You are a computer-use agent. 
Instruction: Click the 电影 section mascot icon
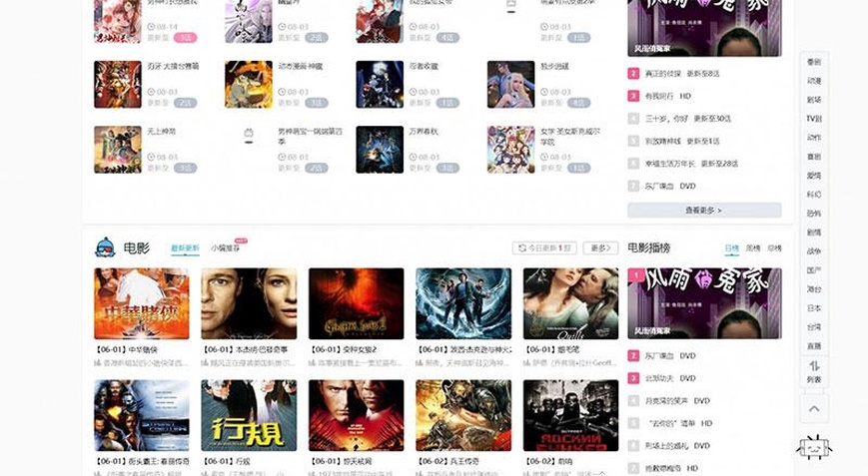click(105, 247)
